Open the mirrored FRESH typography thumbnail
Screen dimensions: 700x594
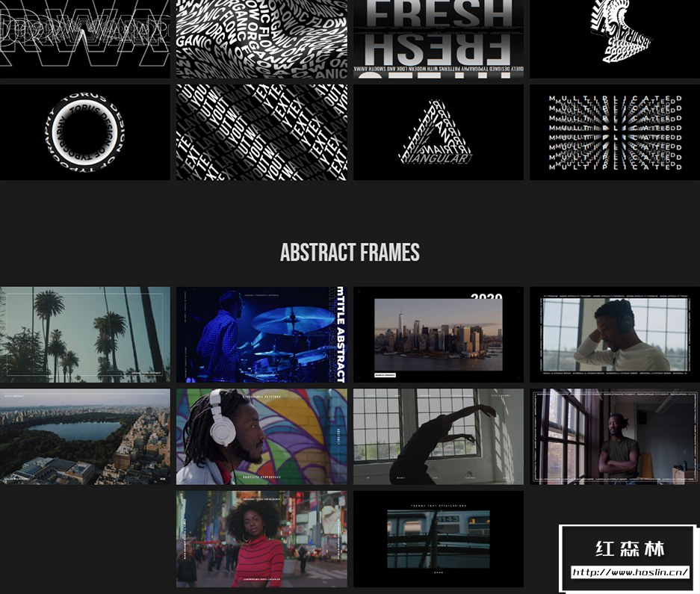click(439, 39)
